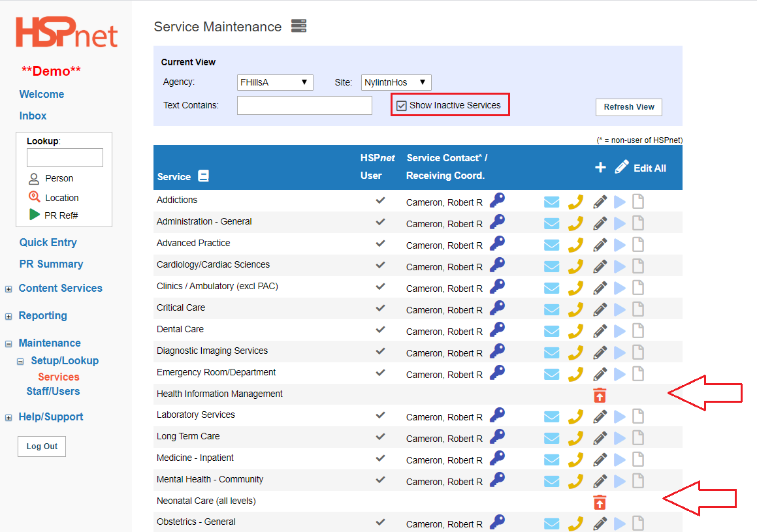Send email to Addictions service contact
This screenshot has height=532, width=757.
pos(551,202)
